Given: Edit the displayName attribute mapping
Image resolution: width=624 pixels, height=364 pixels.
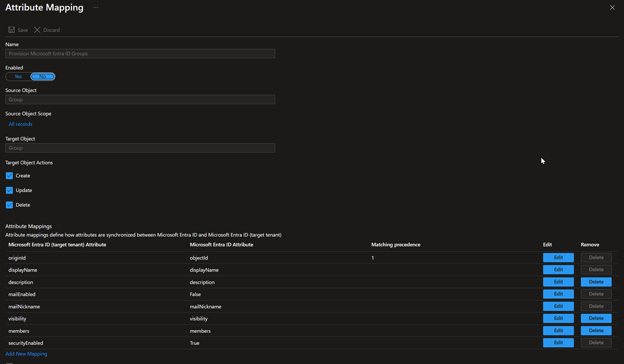Looking at the screenshot, I should click(558, 270).
